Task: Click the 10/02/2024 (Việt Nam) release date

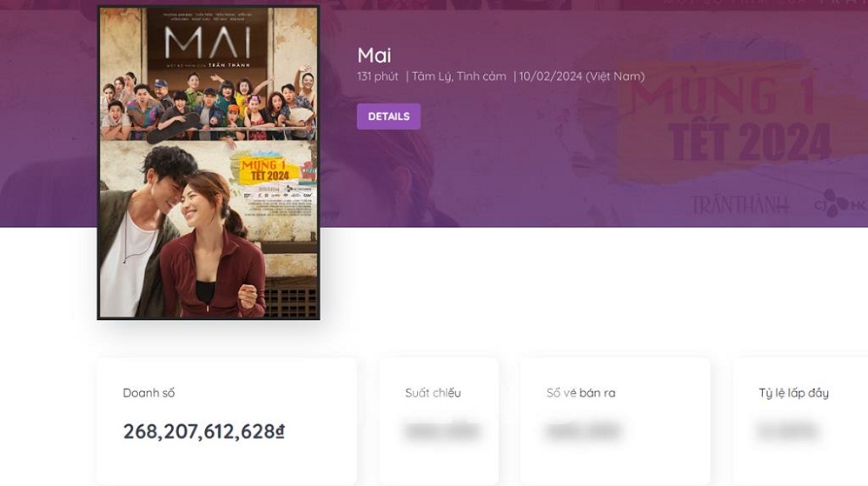Action: pyautogui.click(x=582, y=77)
